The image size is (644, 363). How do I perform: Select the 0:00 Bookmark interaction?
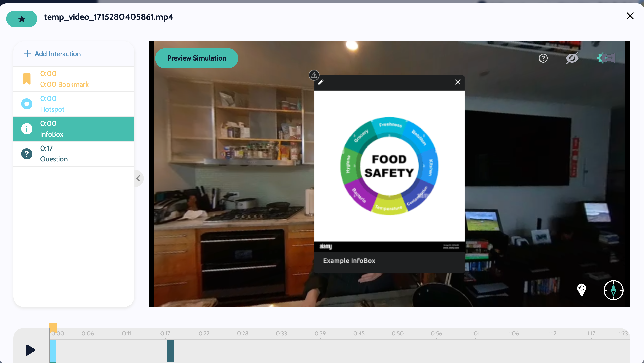click(74, 79)
